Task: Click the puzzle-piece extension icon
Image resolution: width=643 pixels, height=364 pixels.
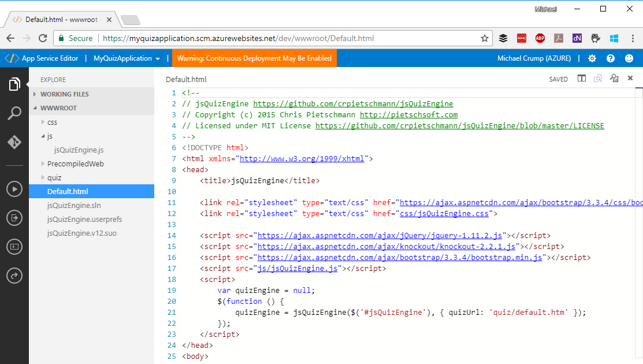Action: coord(596,38)
